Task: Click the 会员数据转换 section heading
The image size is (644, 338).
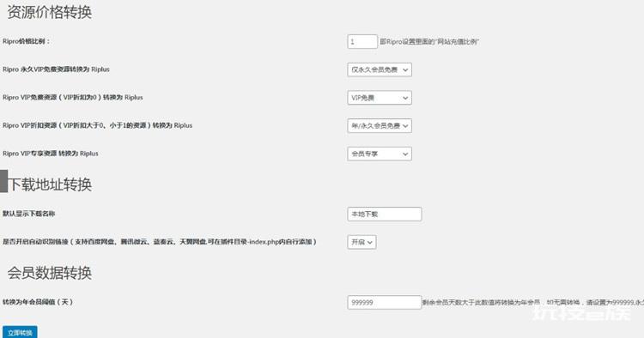Action: (x=49, y=273)
